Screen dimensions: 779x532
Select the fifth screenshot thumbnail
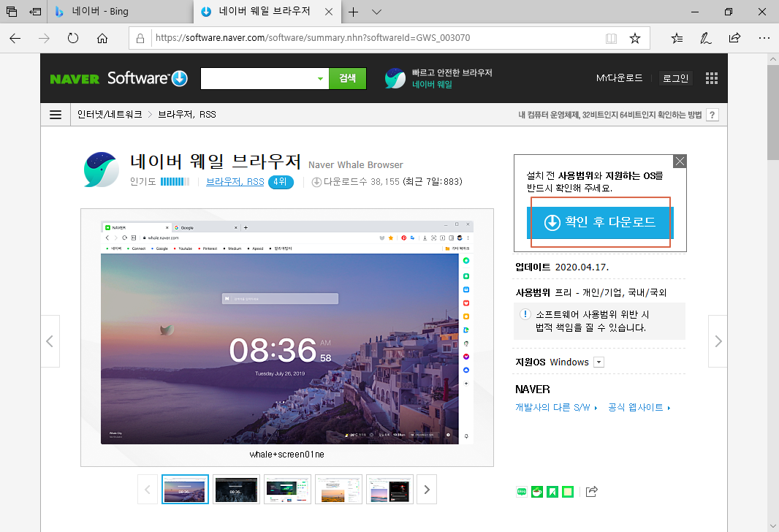click(x=389, y=490)
